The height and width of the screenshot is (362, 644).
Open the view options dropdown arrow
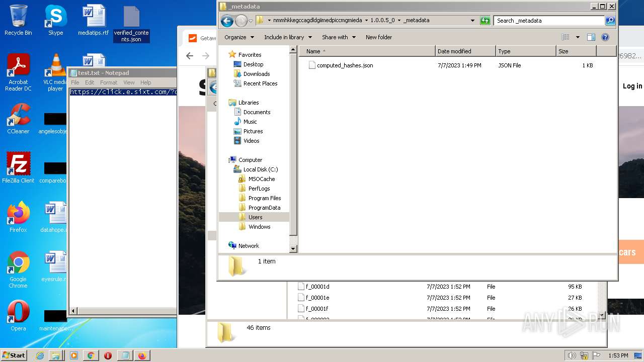578,37
